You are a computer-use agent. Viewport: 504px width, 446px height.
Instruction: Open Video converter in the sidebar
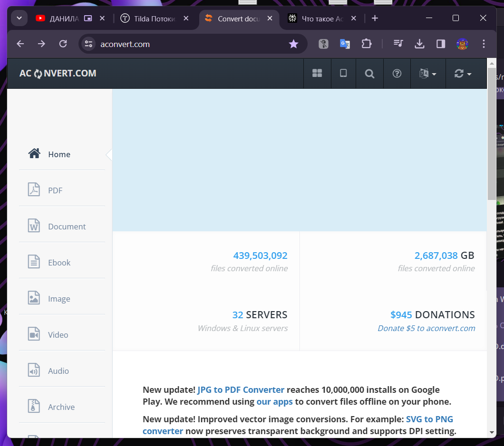click(x=62, y=334)
